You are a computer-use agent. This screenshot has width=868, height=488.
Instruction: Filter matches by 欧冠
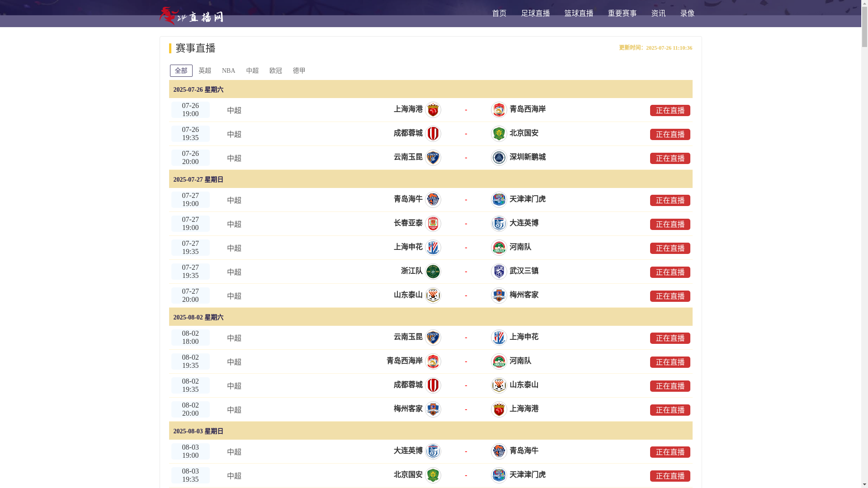pos(276,70)
